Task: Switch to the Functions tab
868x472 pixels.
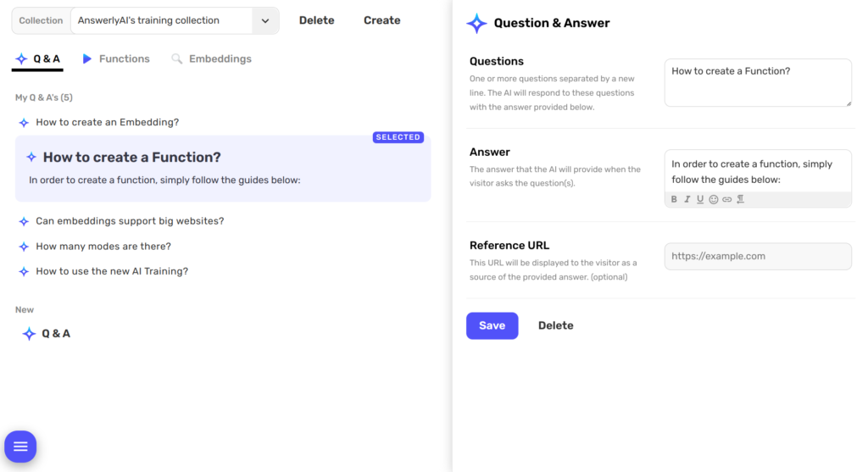Action: pos(115,59)
